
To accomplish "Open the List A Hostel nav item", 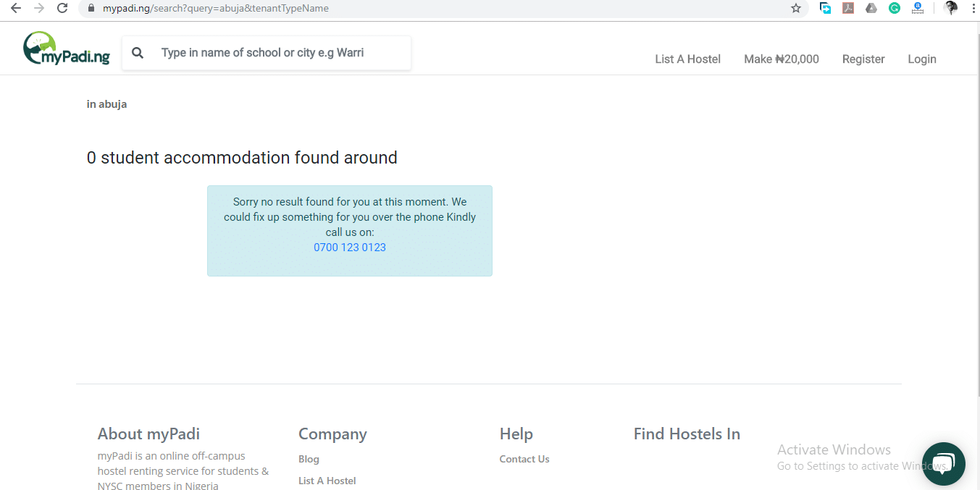I will (x=687, y=59).
